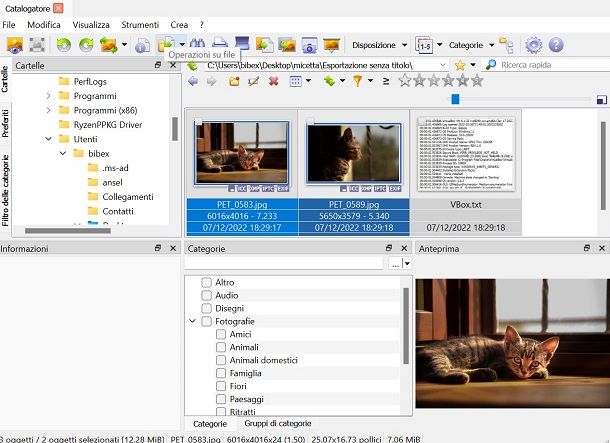The height and width of the screenshot is (443, 610).
Task: Collapse the bibex folder node
Action: tap(63, 153)
